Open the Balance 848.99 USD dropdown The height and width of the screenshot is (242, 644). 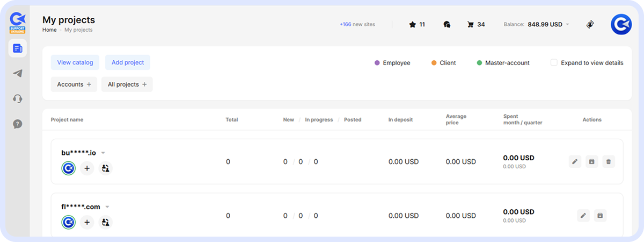[x=568, y=25]
